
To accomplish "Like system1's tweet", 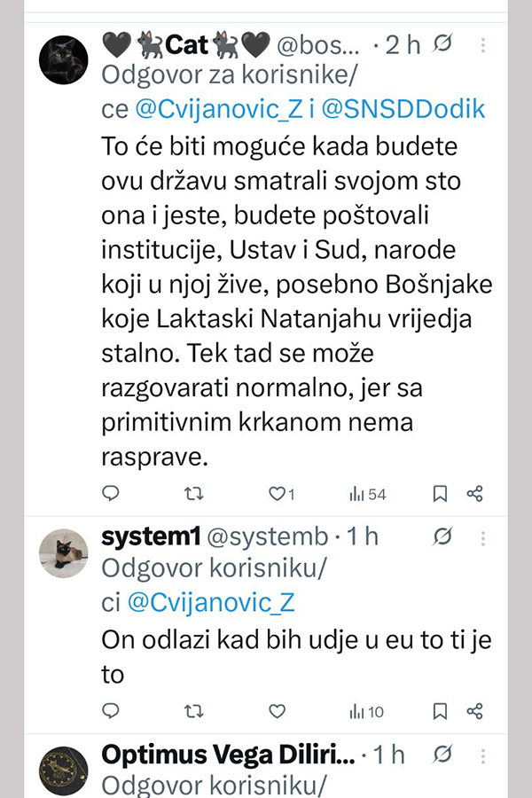I will tap(277, 711).
